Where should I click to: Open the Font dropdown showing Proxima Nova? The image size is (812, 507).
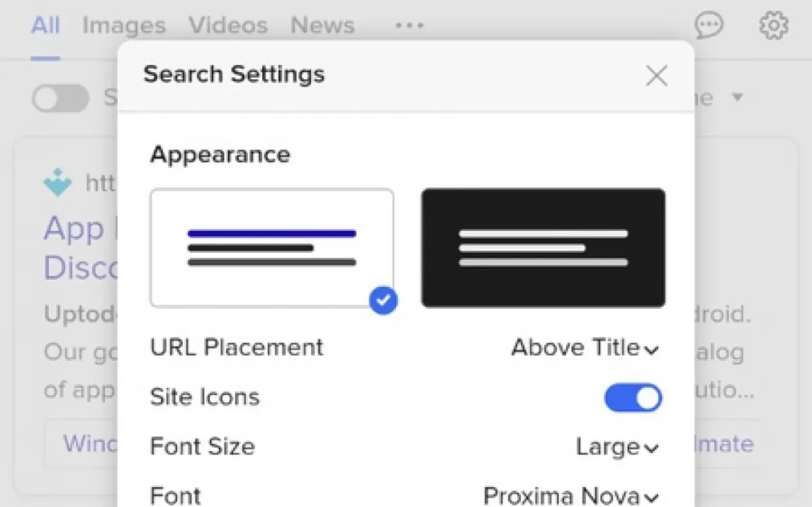(571, 496)
